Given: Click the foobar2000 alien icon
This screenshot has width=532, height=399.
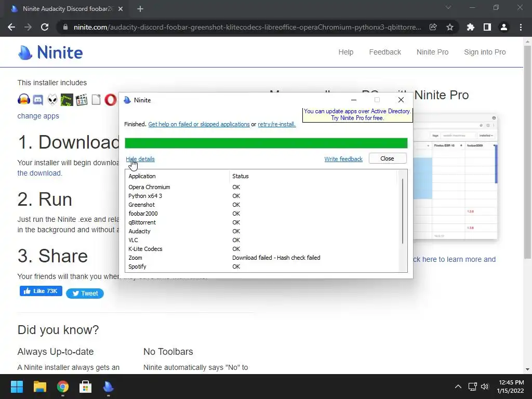Looking at the screenshot, I should 52,100.
